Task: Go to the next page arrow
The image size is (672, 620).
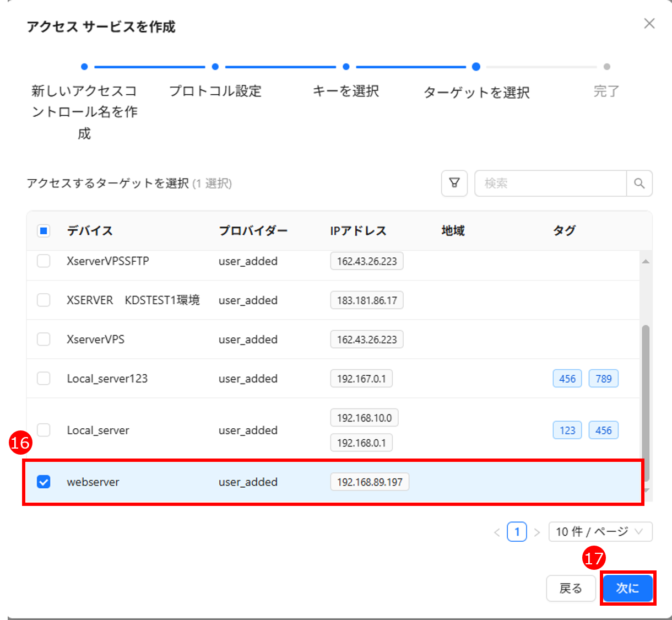Action: tap(537, 532)
